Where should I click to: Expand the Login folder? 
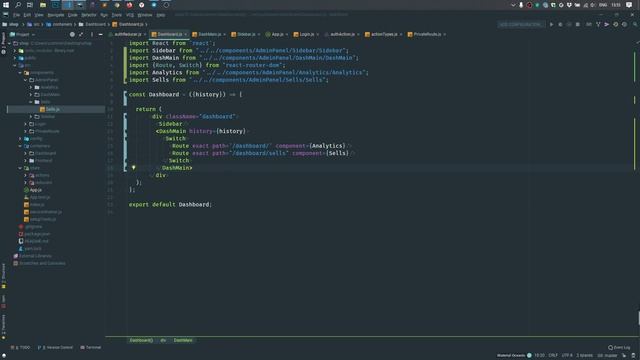coord(26,124)
